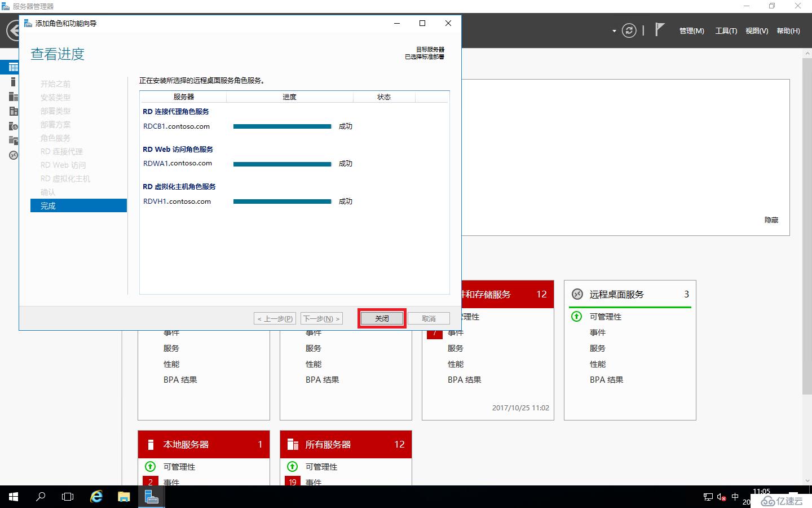Click the 关闭 button in the wizard
812x508 pixels.
[382, 318]
